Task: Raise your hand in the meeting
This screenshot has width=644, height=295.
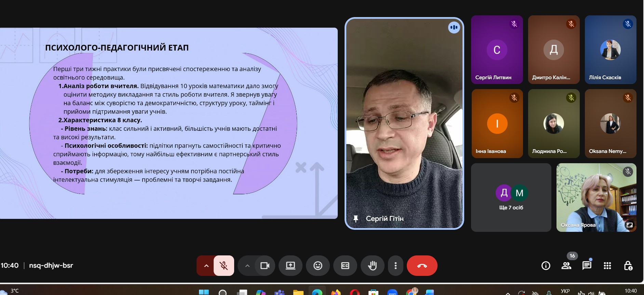Action: [x=372, y=266]
